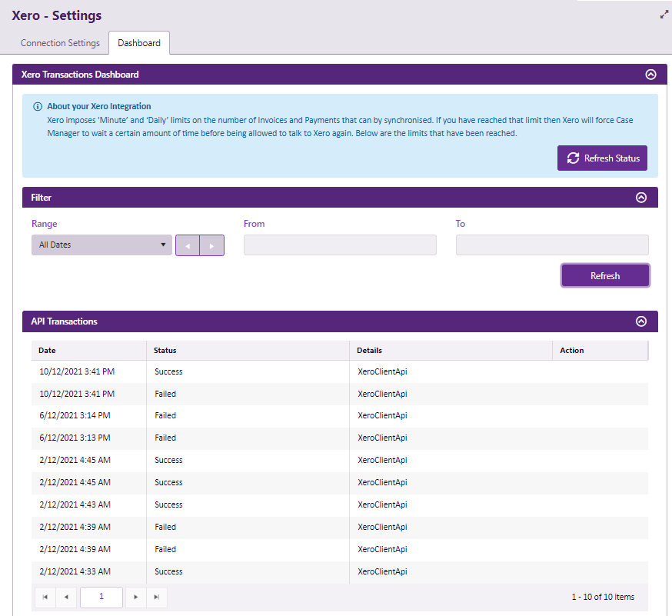Step the date range backward
This screenshot has height=616, width=672.
pyautogui.click(x=188, y=245)
